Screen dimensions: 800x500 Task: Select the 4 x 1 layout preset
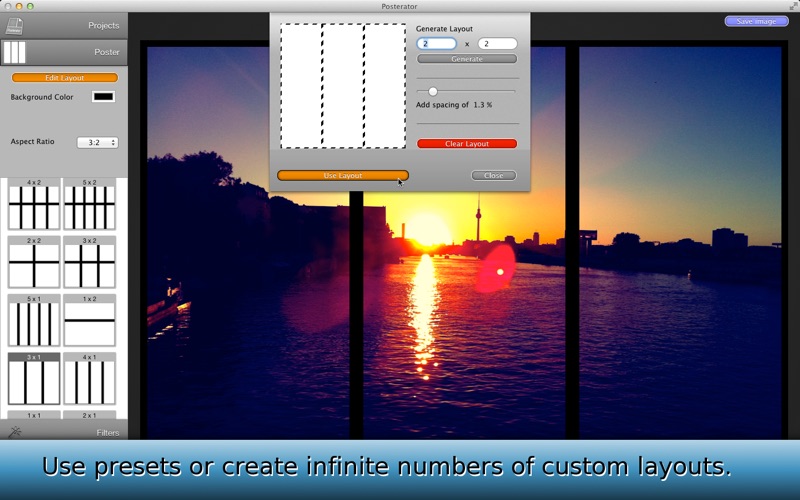click(89, 379)
